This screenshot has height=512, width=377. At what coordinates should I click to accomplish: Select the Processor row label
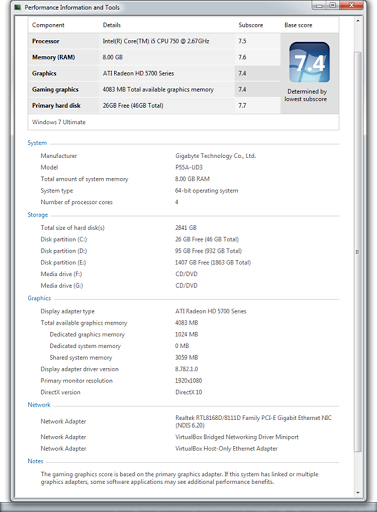[x=46, y=41]
